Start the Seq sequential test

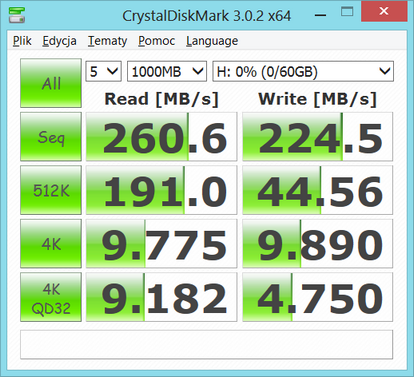(51, 137)
